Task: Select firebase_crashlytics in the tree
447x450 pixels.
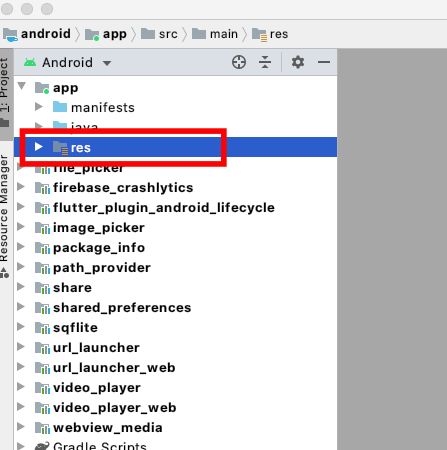Action: [x=123, y=188]
